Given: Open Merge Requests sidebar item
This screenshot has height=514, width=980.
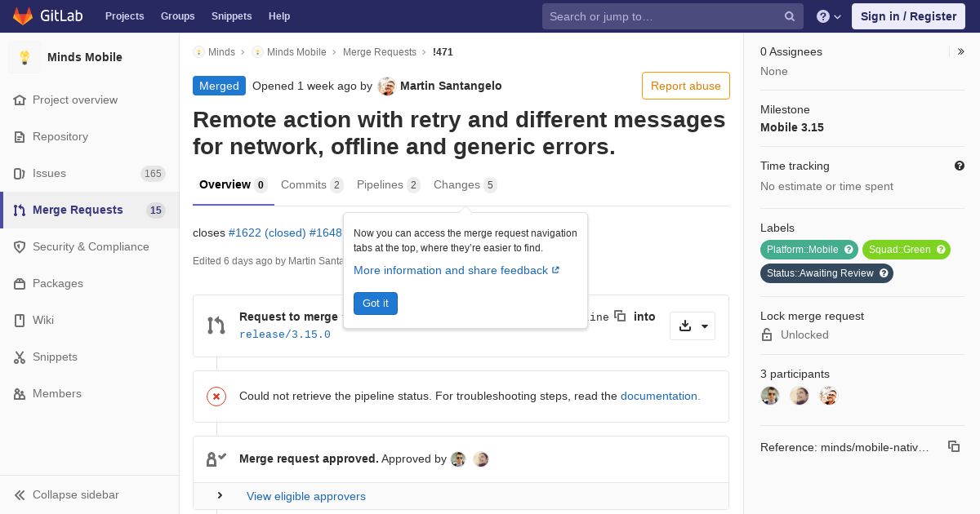Looking at the screenshot, I should click(x=90, y=210).
